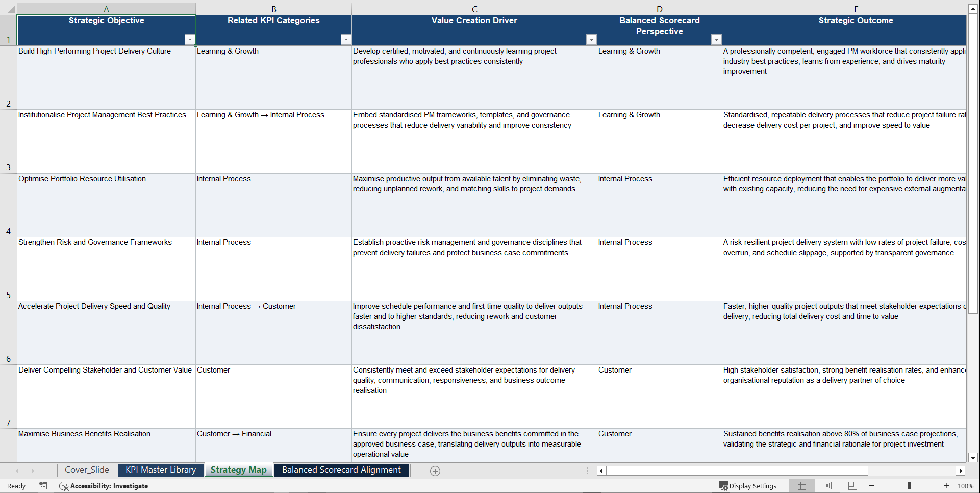Switch to Cover_Slide sheet tab

point(87,470)
